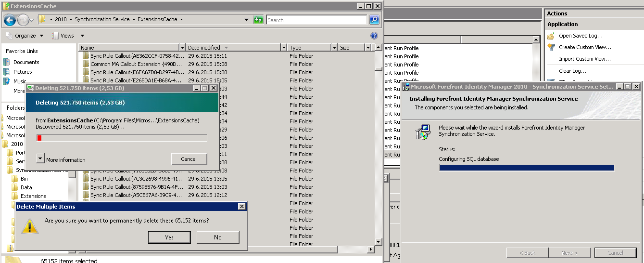The image size is (644, 263).
Task: Click the SQL database configuration progress bar
Action: (527, 168)
